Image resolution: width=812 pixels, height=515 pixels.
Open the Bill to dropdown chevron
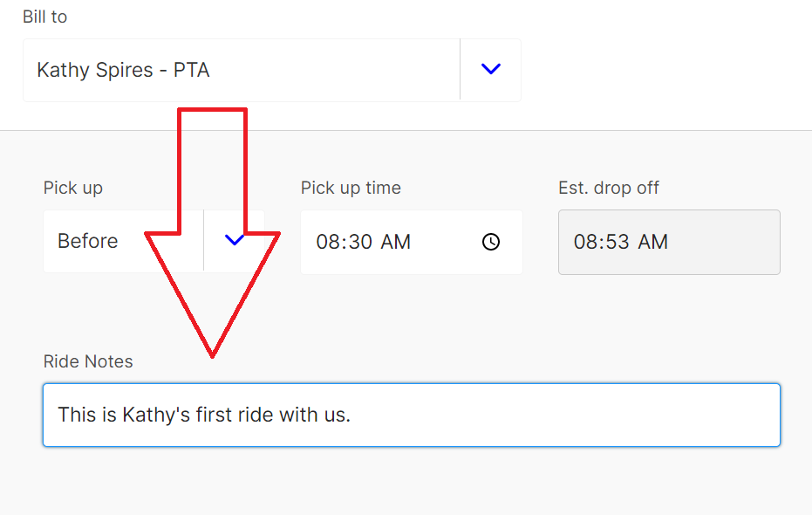click(x=491, y=69)
